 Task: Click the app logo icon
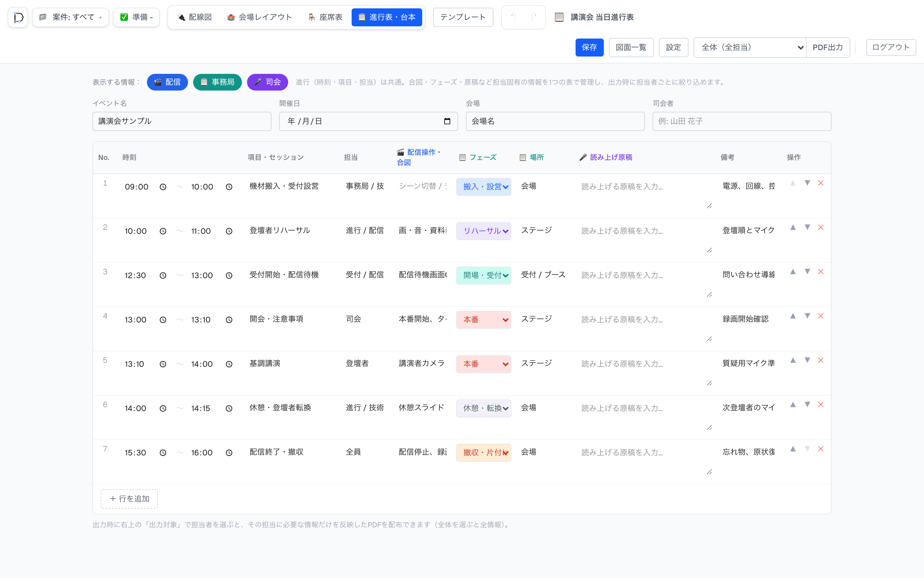[x=18, y=17]
